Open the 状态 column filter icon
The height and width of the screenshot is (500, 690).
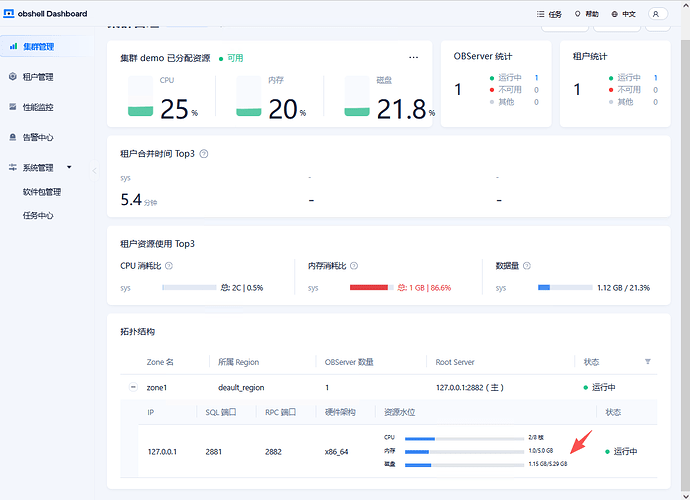647,361
